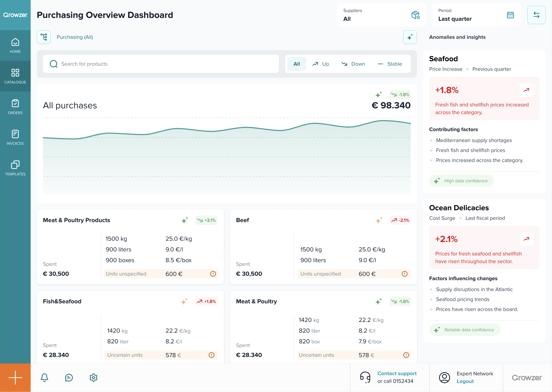Open the chat messages icon
Image resolution: width=552 pixels, height=392 pixels.
click(x=69, y=378)
